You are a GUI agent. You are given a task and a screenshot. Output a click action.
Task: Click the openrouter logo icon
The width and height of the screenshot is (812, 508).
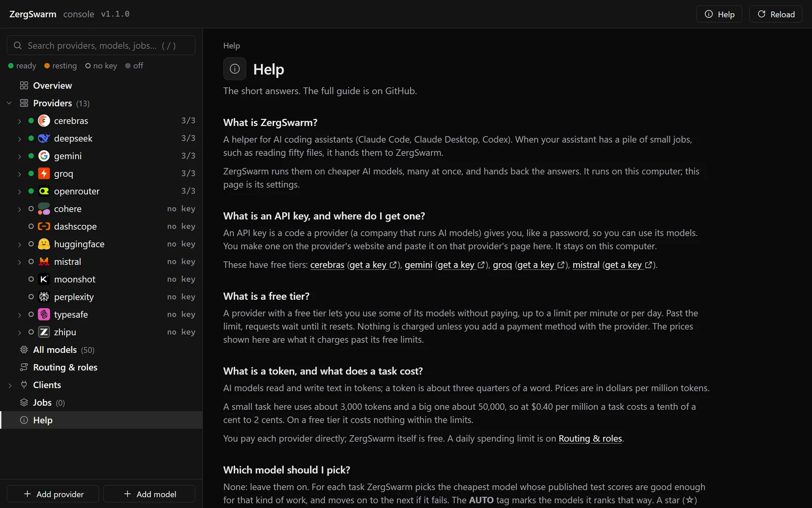(44, 191)
